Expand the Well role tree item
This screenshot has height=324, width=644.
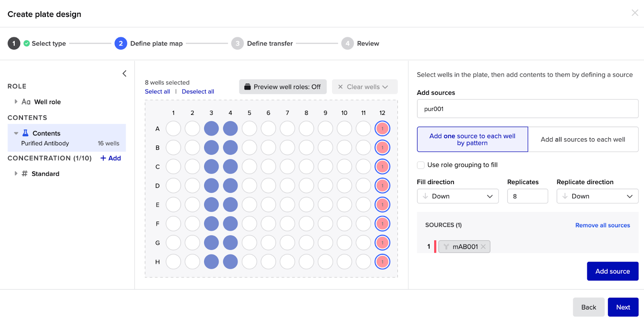coord(16,102)
